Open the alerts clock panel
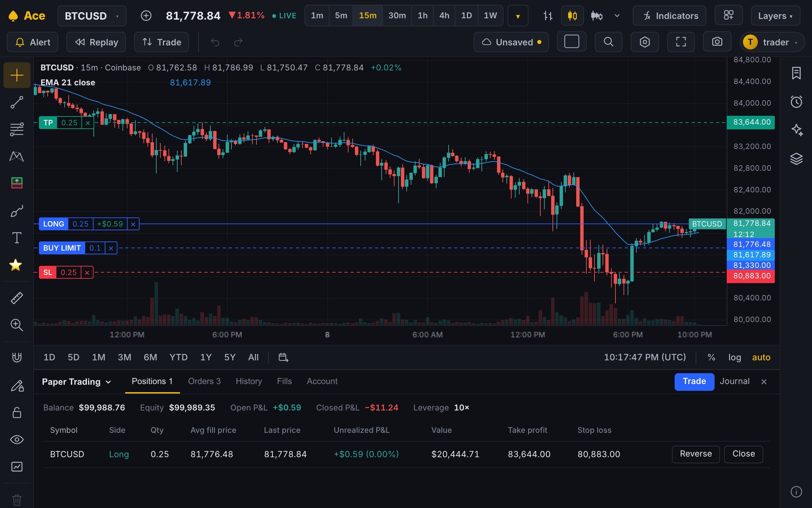Image resolution: width=812 pixels, height=508 pixels. pyautogui.click(x=796, y=102)
